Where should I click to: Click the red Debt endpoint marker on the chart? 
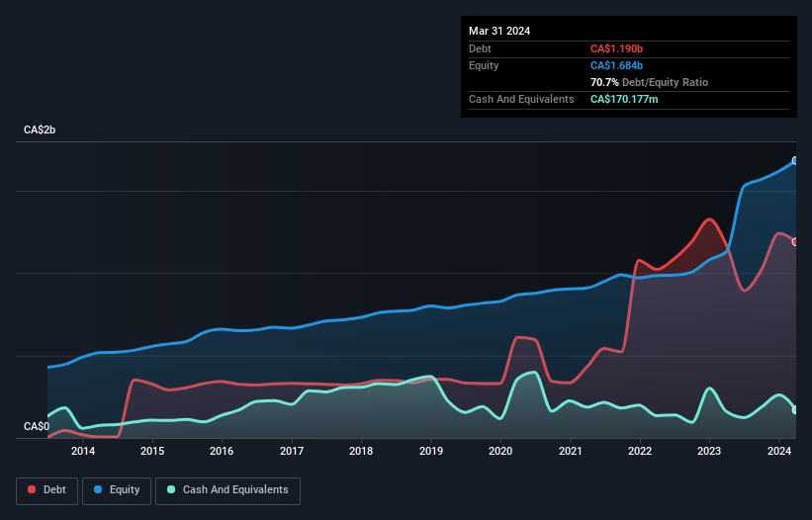pos(795,241)
